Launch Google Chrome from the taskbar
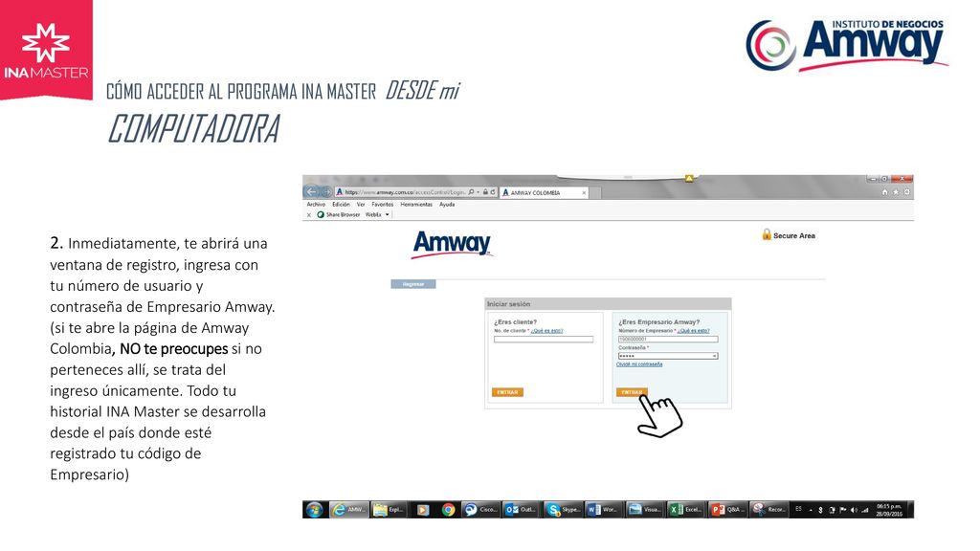This screenshot has height=551, width=980. 448,510
